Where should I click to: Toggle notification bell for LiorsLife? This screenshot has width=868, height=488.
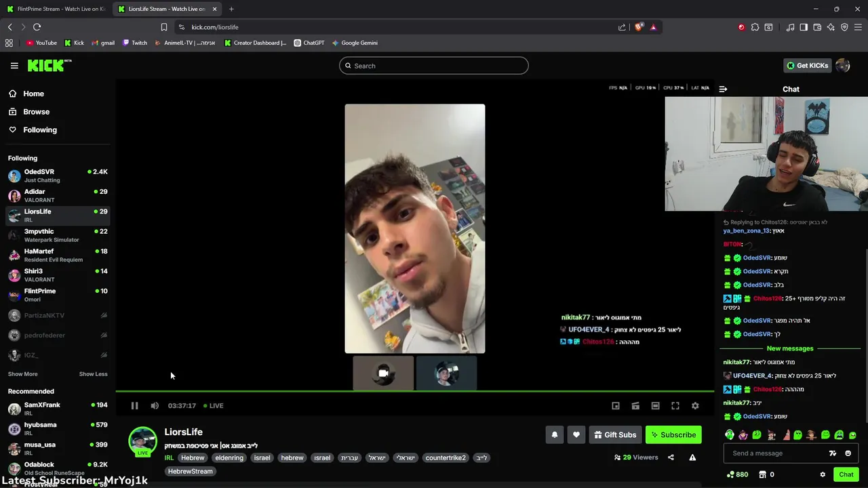pyautogui.click(x=554, y=435)
